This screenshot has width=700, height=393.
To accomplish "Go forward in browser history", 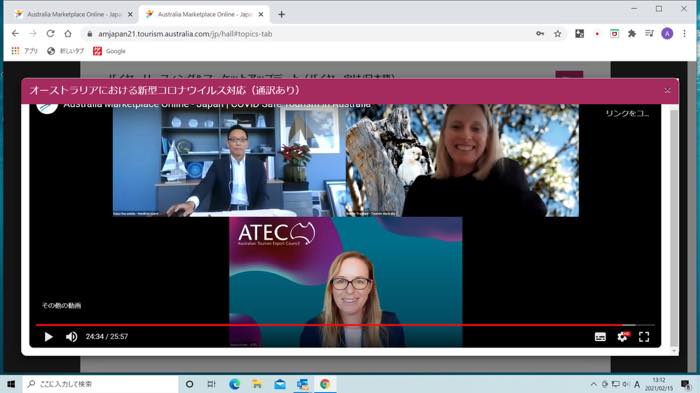I will coord(33,33).
